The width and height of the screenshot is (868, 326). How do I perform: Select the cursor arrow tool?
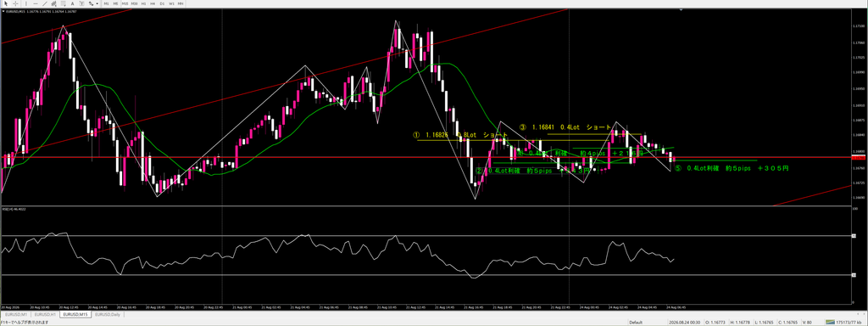pyautogui.click(x=6, y=3)
